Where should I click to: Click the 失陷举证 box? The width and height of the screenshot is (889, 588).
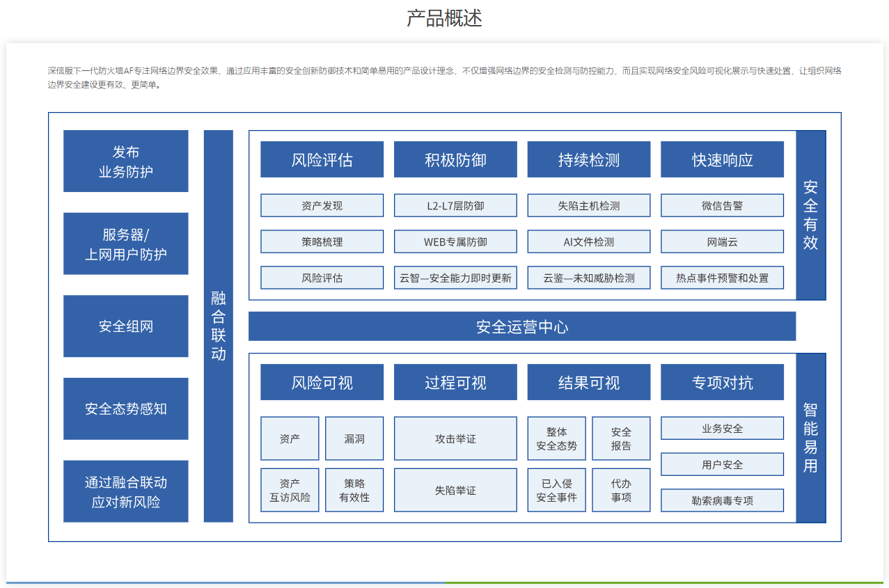(x=455, y=490)
